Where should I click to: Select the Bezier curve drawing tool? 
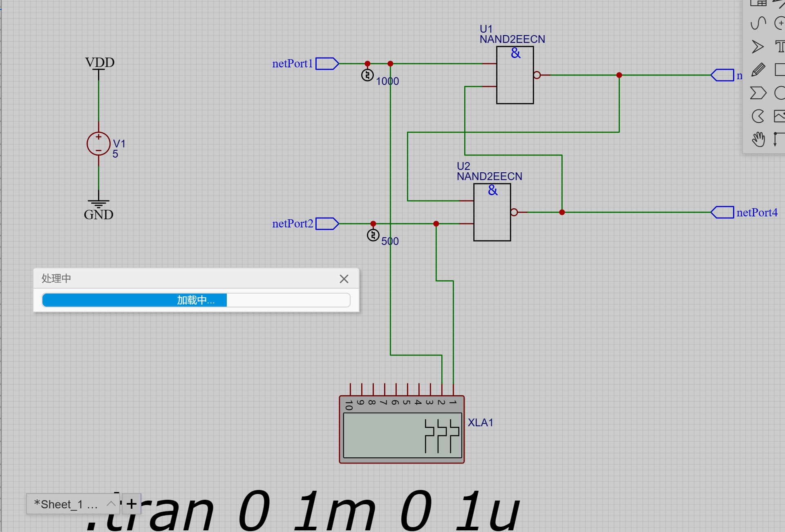point(758,23)
